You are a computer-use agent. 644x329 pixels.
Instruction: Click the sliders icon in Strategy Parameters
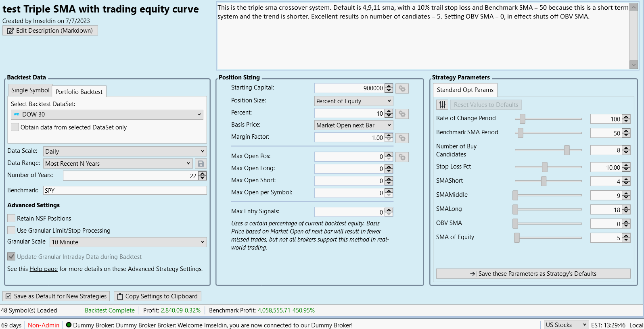pos(442,105)
